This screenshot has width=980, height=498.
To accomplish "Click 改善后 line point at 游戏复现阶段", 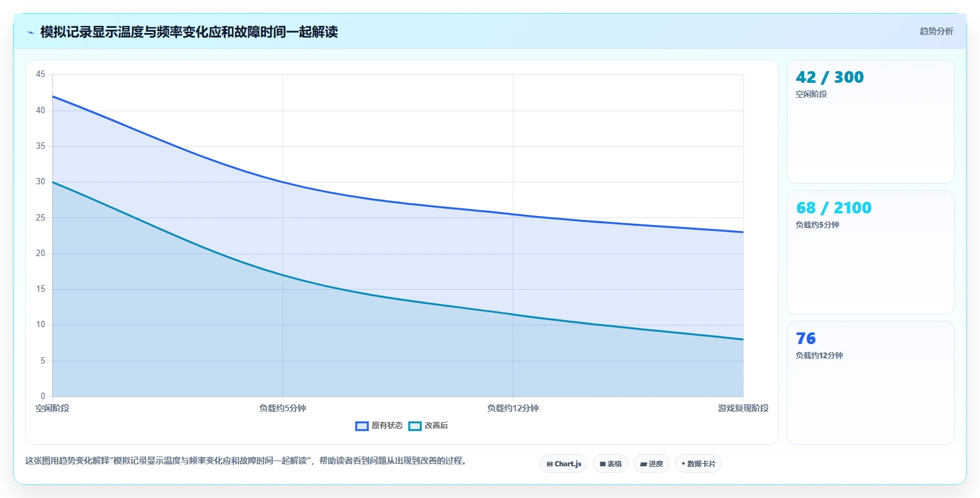I will (x=743, y=340).
